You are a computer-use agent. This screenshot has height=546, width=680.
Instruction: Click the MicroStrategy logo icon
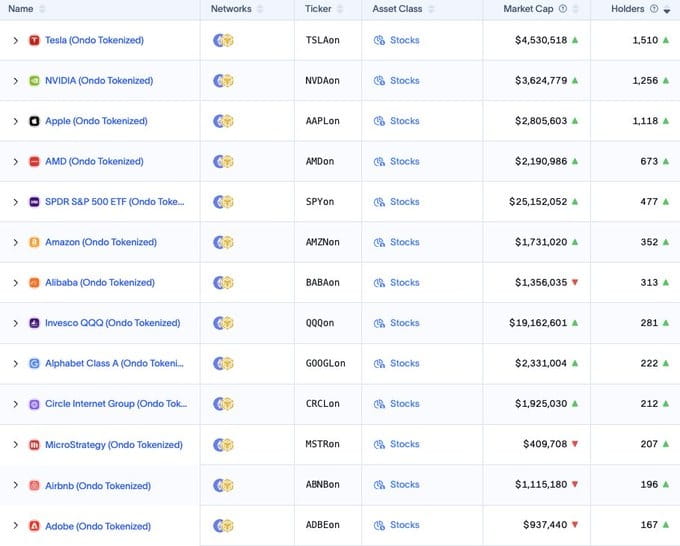pos(35,445)
